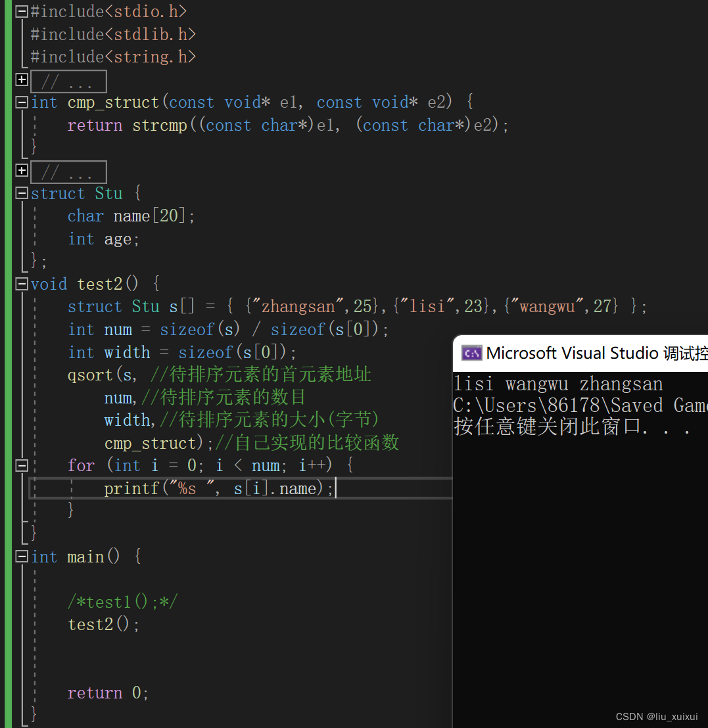Click '#include<stdlib.h>' line
This screenshot has height=728, width=708.
coord(113,34)
